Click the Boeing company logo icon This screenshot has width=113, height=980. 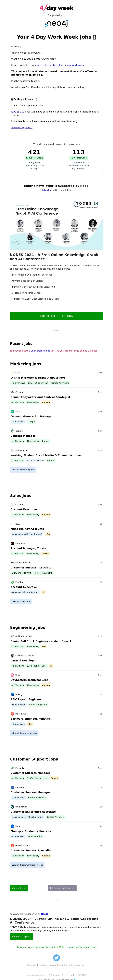point(12,694)
